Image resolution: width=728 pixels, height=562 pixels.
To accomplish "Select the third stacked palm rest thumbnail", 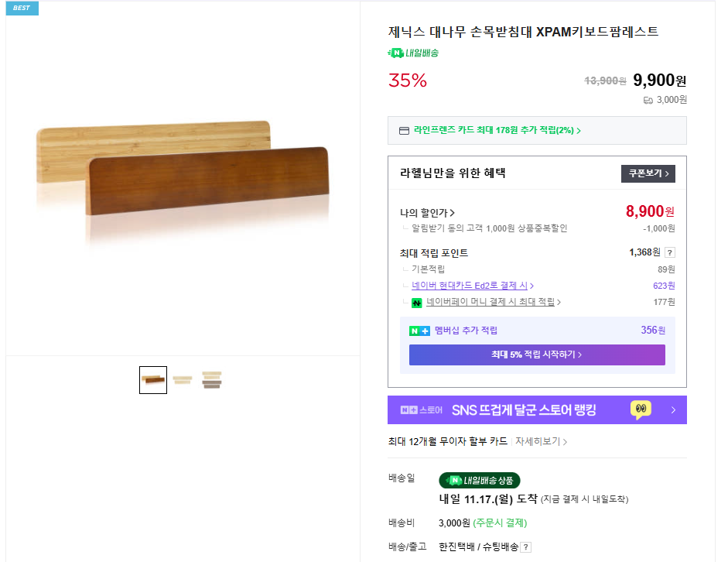I will pyautogui.click(x=212, y=380).
